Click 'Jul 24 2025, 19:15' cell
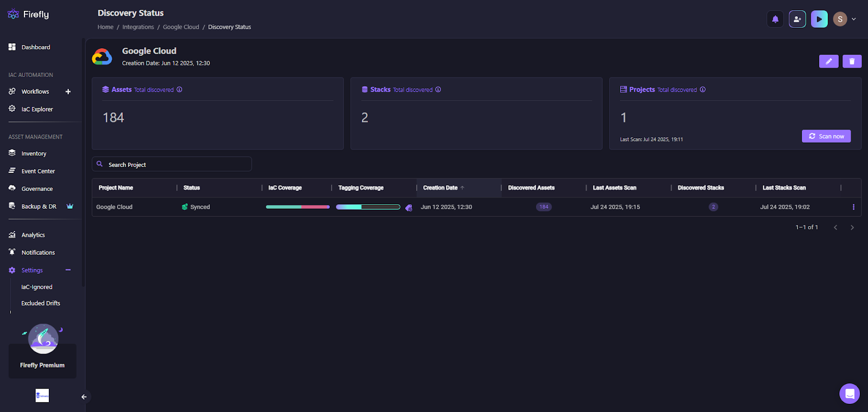The width and height of the screenshot is (868, 412). click(615, 207)
